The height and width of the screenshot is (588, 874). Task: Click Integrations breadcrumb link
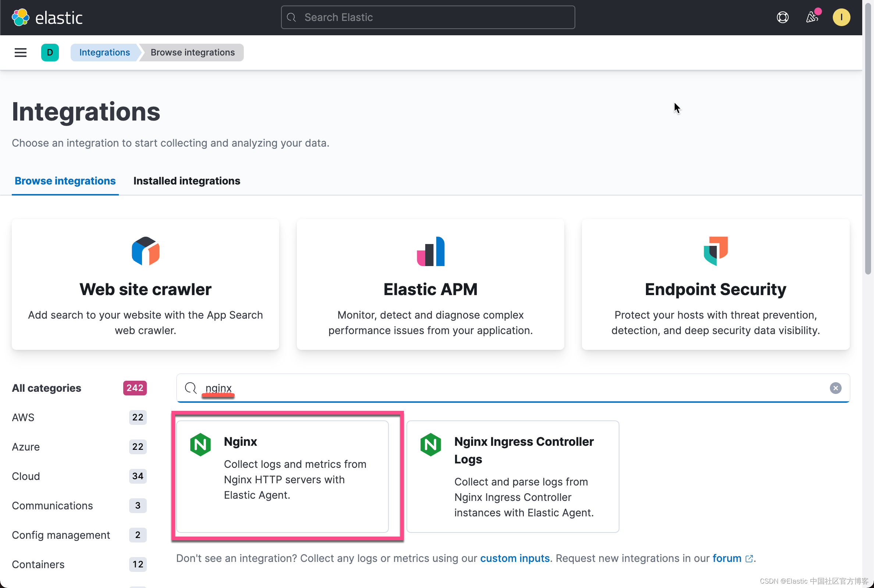(104, 53)
